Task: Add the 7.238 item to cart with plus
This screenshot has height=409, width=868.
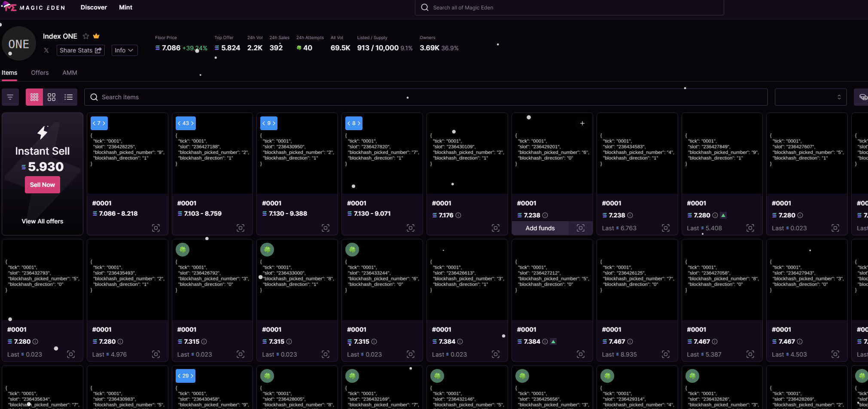Action: point(582,123)
